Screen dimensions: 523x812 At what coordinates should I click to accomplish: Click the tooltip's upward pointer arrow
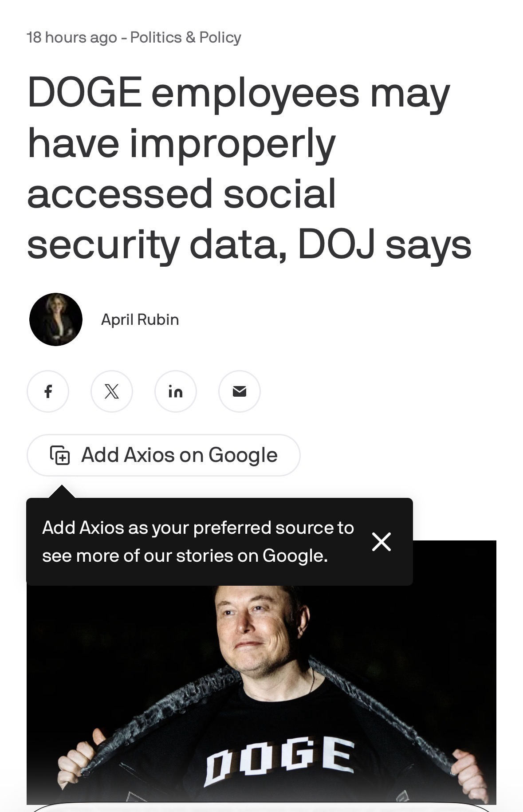(61, 492)
